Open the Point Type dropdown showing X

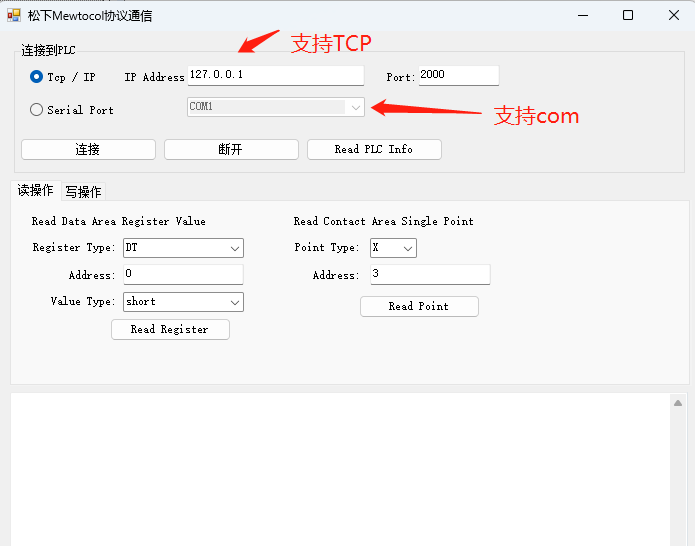click(393, 248)
